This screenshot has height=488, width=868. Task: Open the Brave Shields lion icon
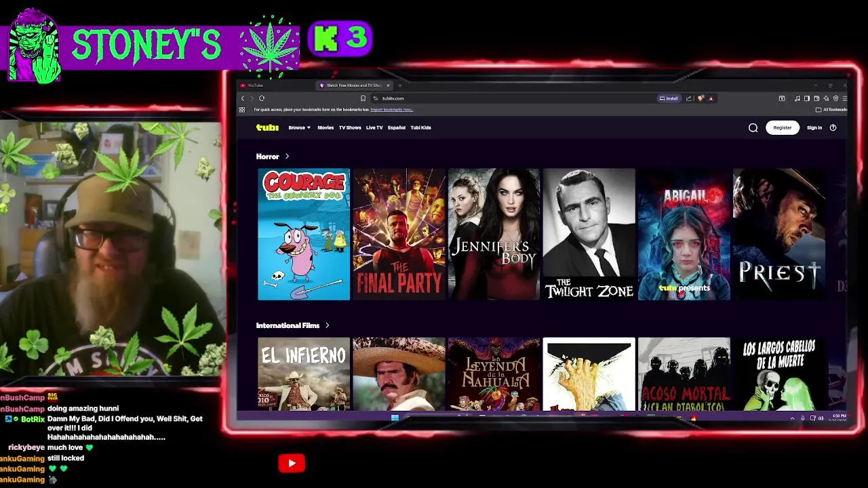[x=701, y=98]
